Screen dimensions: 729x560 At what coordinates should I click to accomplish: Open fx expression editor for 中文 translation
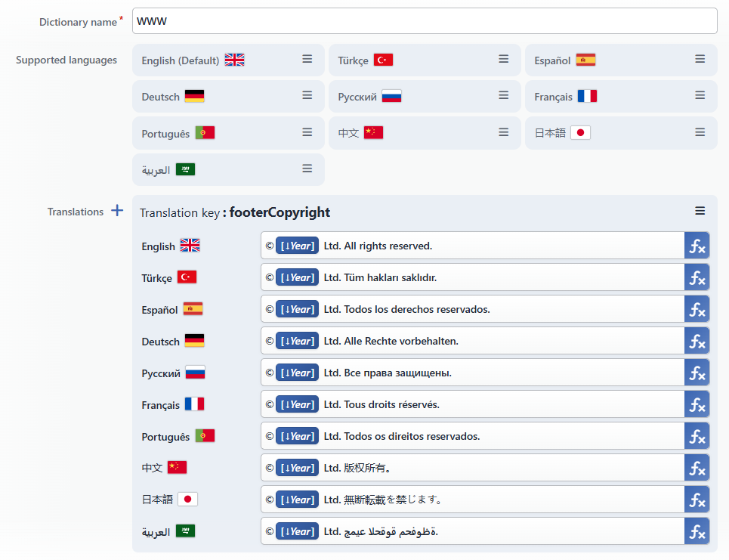click(x=697, y=468)
